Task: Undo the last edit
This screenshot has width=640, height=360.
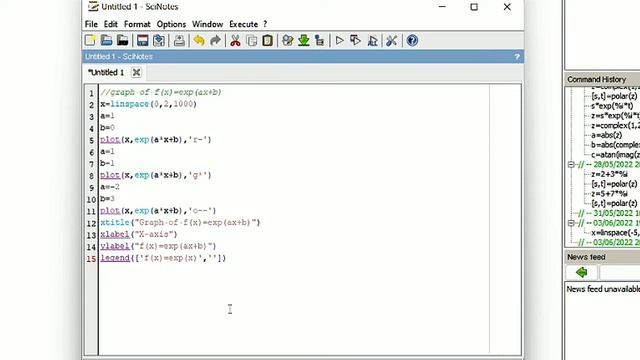Action: point(199,40)
